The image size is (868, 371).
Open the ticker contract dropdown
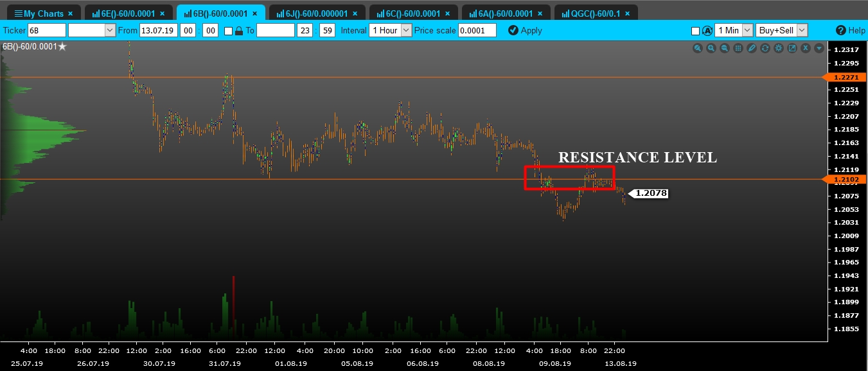[x=92, y=30]
